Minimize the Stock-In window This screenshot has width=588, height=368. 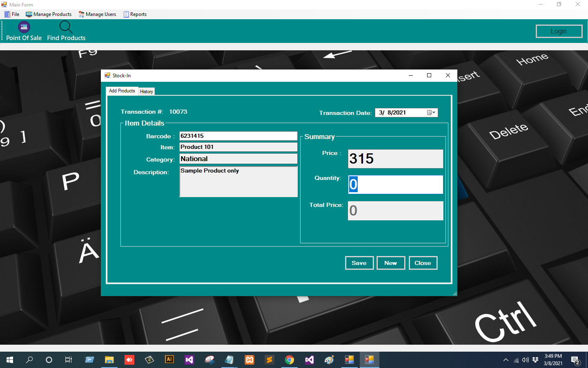(411, 75)
